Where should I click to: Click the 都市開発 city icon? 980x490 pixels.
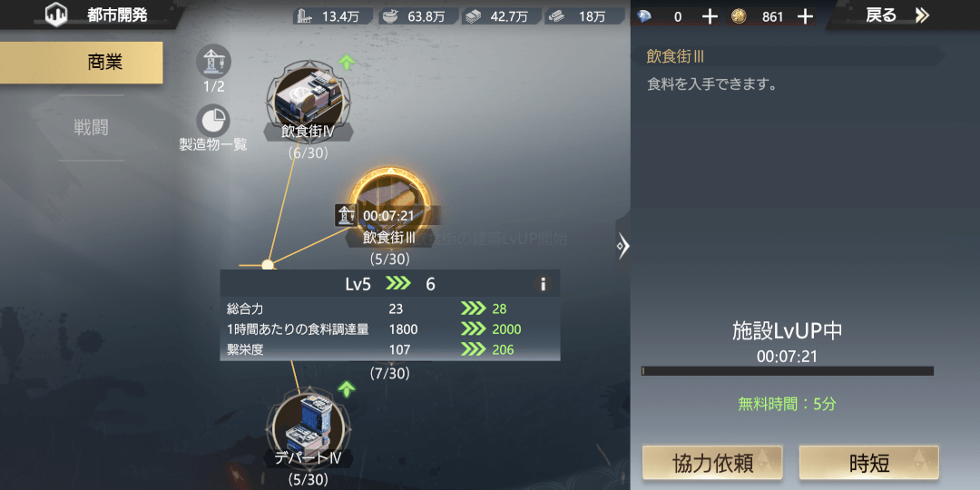click(x=58, y=15)
